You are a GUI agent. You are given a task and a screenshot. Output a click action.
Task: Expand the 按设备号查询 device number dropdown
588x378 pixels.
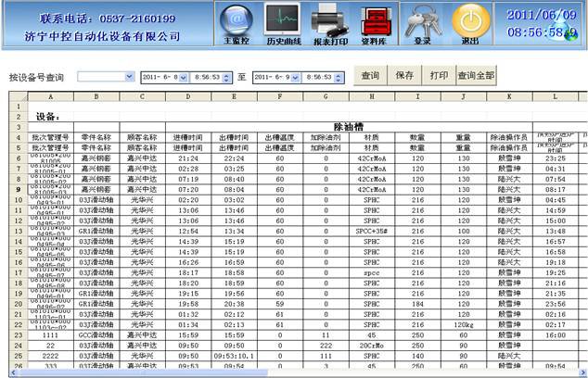tap(129, 76)
